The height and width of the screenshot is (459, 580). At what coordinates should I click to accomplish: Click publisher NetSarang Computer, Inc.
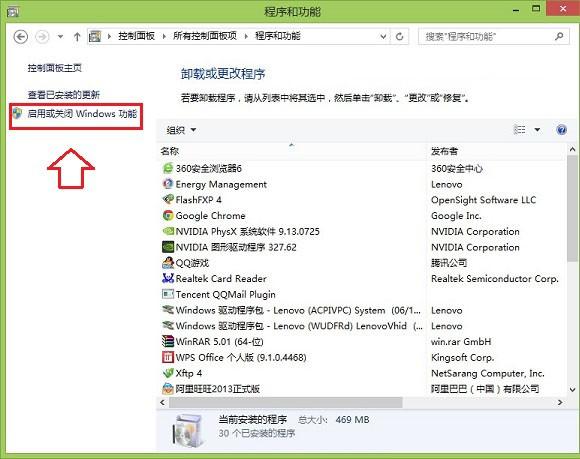point(488,373)
